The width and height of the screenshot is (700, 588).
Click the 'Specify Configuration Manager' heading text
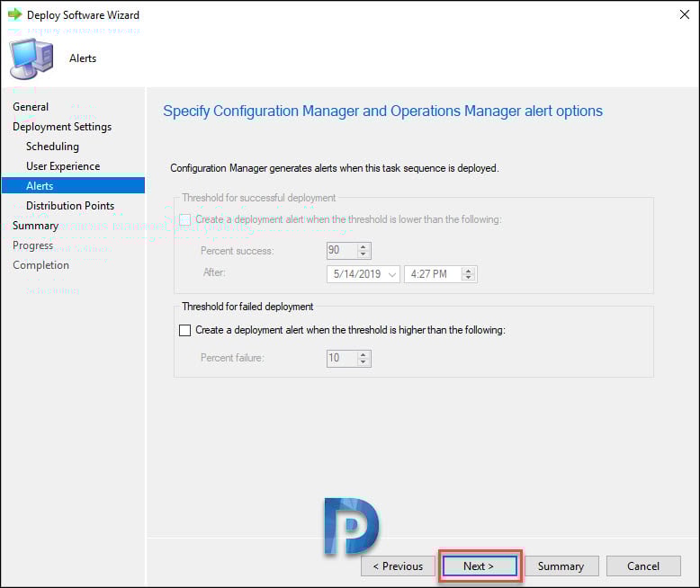coord(382,111)
